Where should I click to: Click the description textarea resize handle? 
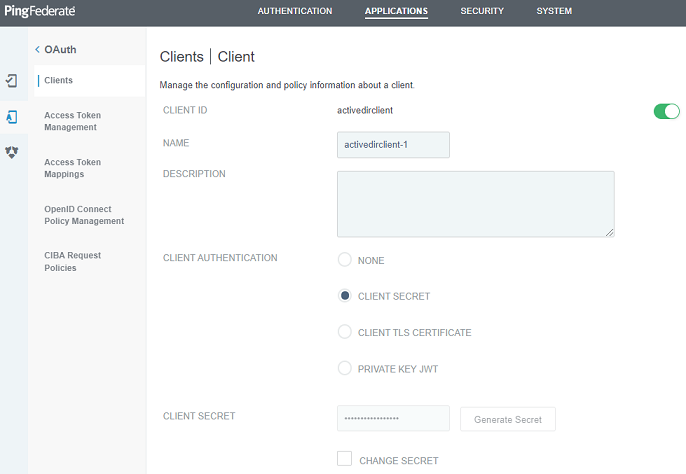tap(609, 232)
